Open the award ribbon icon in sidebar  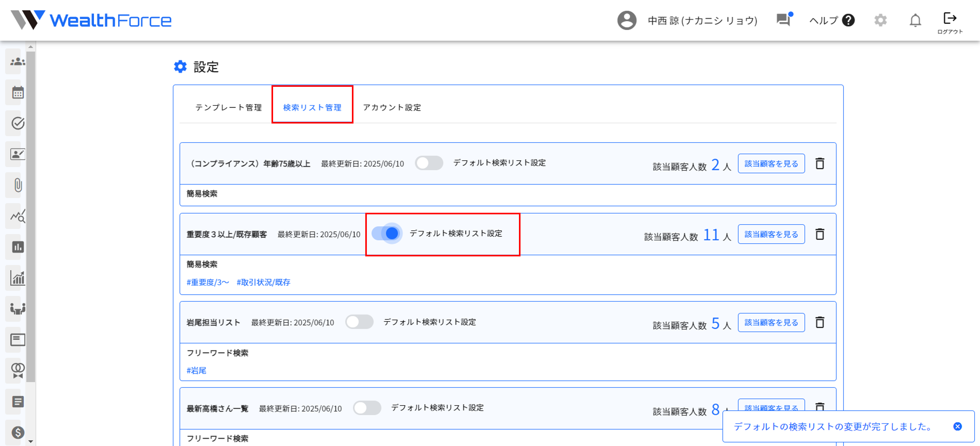pos(18,371)
